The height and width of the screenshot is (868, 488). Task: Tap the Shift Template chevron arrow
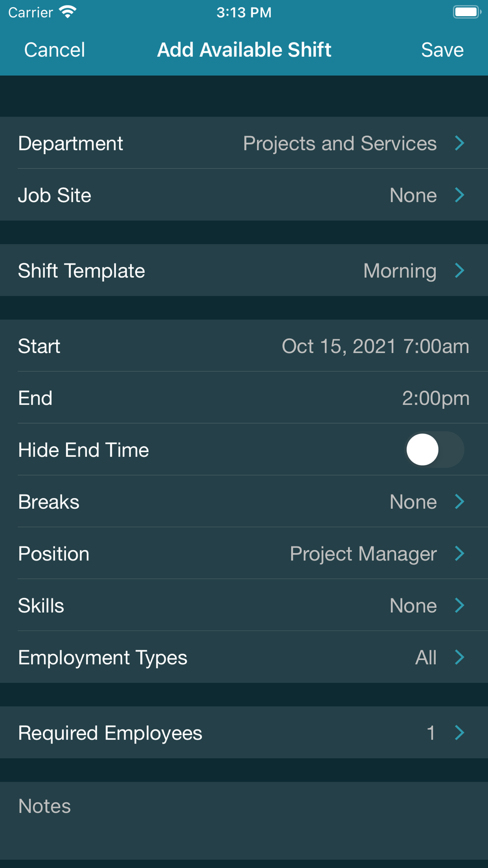[x=460, y=270]
